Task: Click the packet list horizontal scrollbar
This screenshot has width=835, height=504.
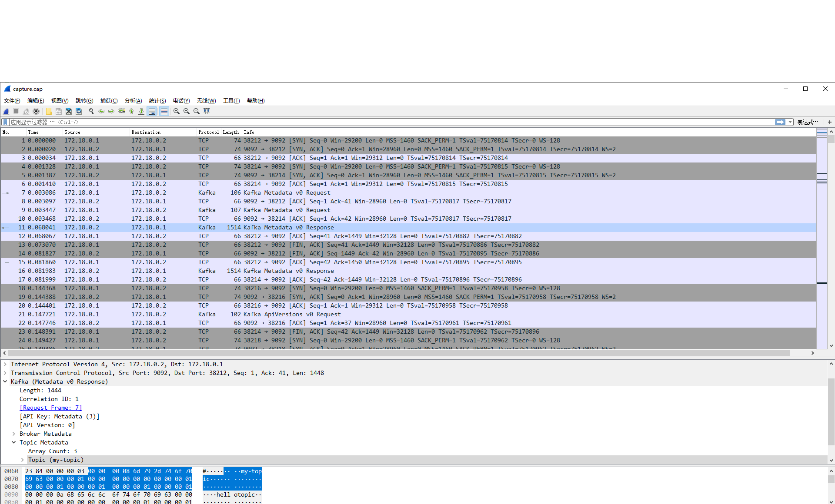Action: click(398, 353)
